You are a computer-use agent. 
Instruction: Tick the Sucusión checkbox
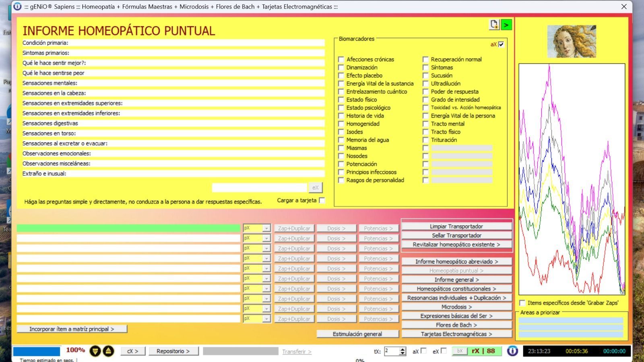coord(425,75)
